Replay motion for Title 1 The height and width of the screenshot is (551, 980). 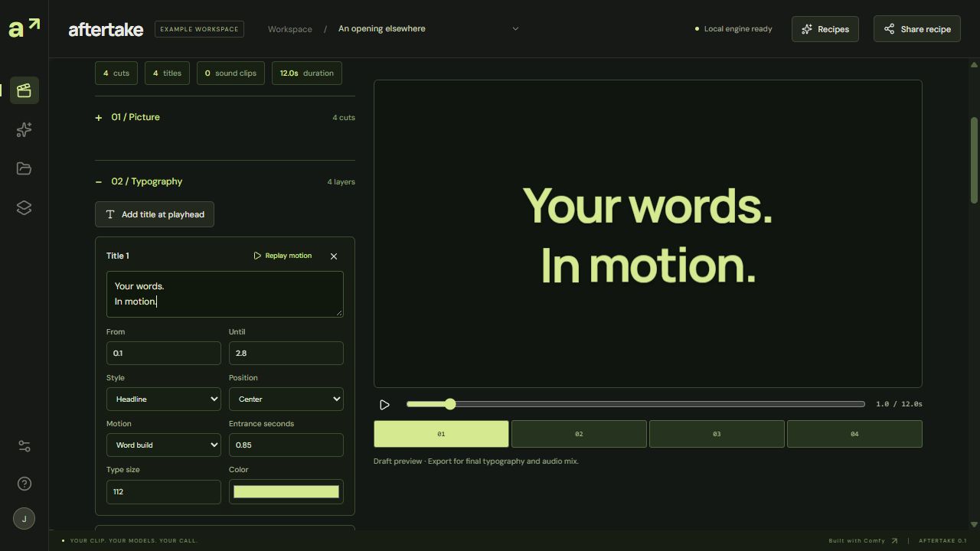[283, 256]
